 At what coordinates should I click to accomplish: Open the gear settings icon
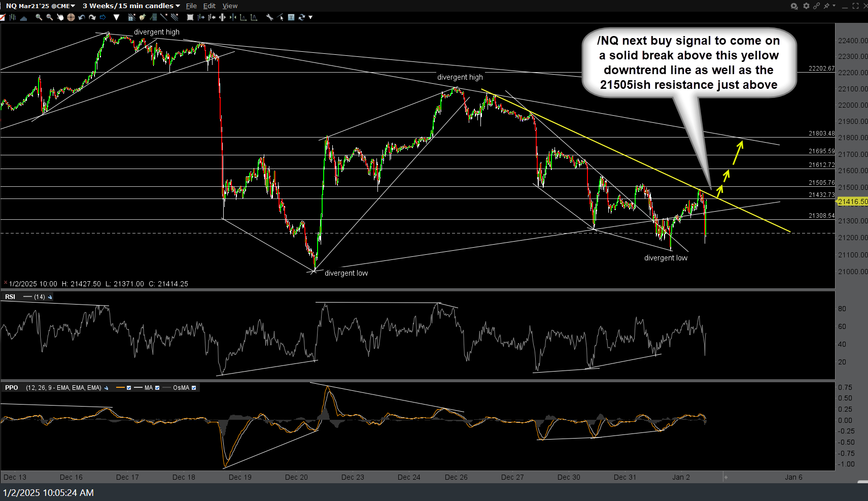coord(806,6)
